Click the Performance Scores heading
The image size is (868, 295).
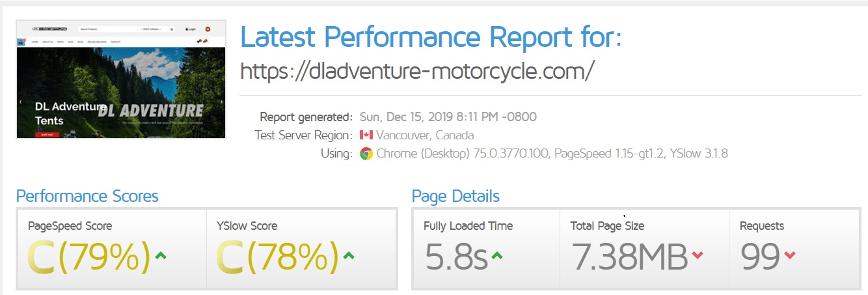(87, 196)
